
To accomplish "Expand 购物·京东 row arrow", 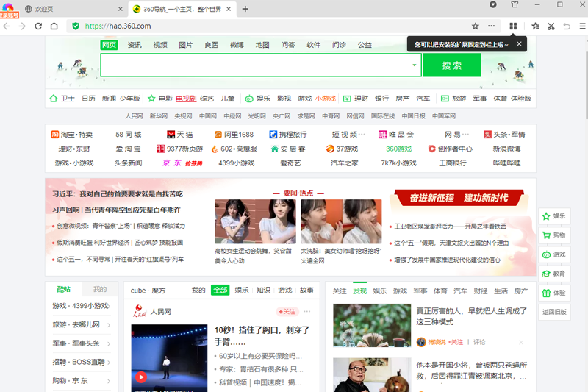I will coord(109,381).
